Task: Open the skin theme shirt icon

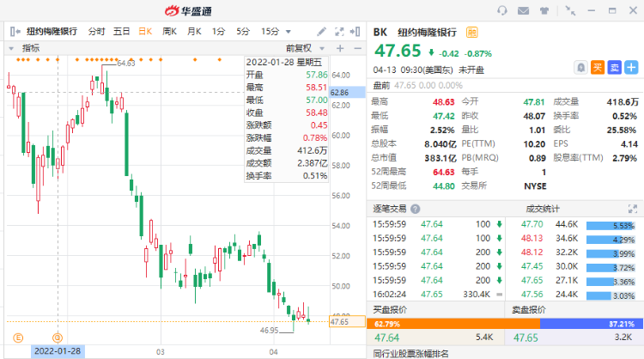Action: (544, 10)
